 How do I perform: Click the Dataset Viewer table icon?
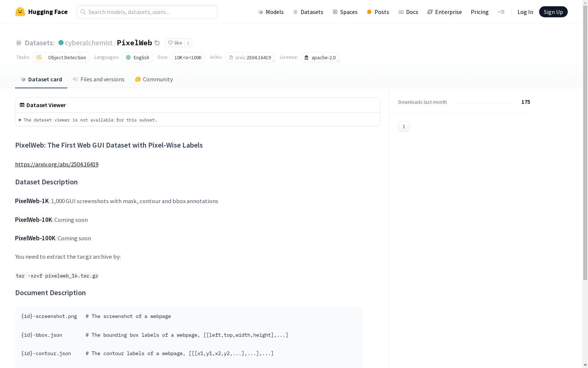tap(22, 105)
